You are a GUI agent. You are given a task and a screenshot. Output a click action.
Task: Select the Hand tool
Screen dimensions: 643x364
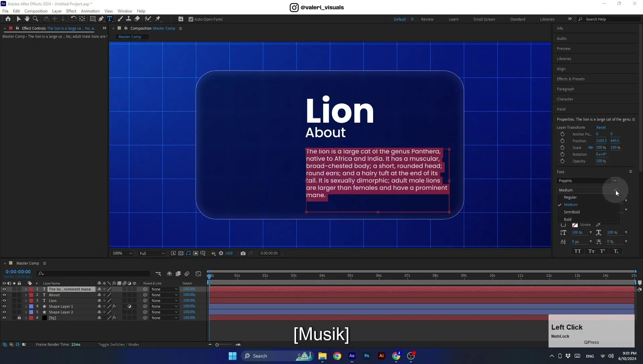click(27, 19)
